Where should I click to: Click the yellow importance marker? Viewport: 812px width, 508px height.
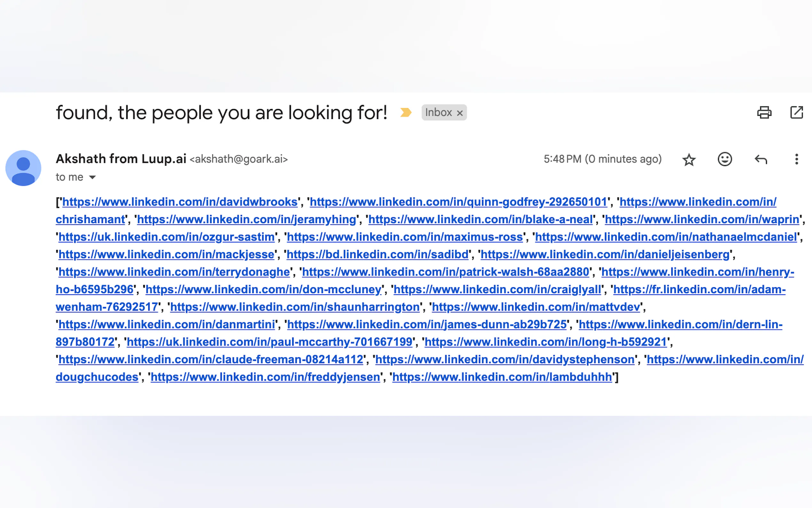(405, 113)
